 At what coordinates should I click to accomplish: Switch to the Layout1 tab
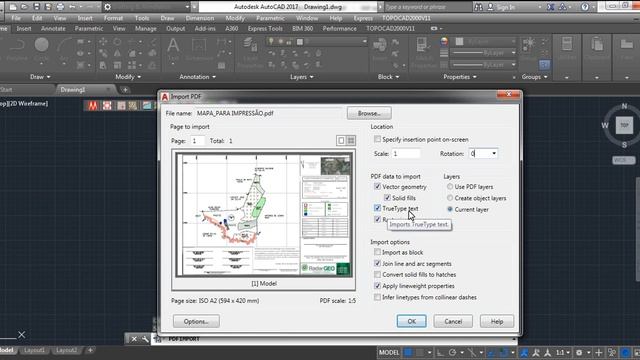click(x=34, y=350)
